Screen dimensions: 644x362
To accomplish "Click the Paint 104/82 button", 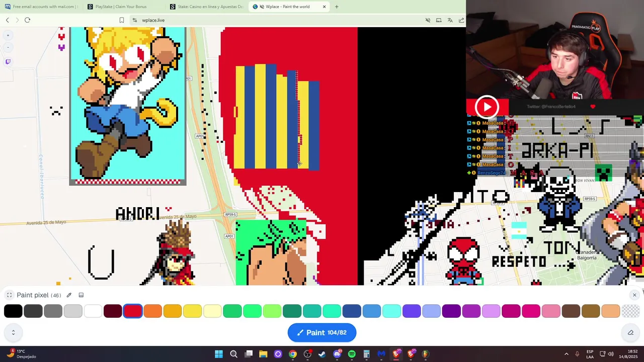I will [322, 332].
